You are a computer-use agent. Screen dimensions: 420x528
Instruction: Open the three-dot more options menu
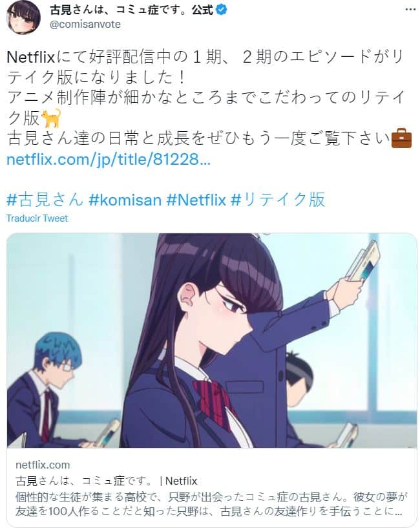(x=410, y=10)
